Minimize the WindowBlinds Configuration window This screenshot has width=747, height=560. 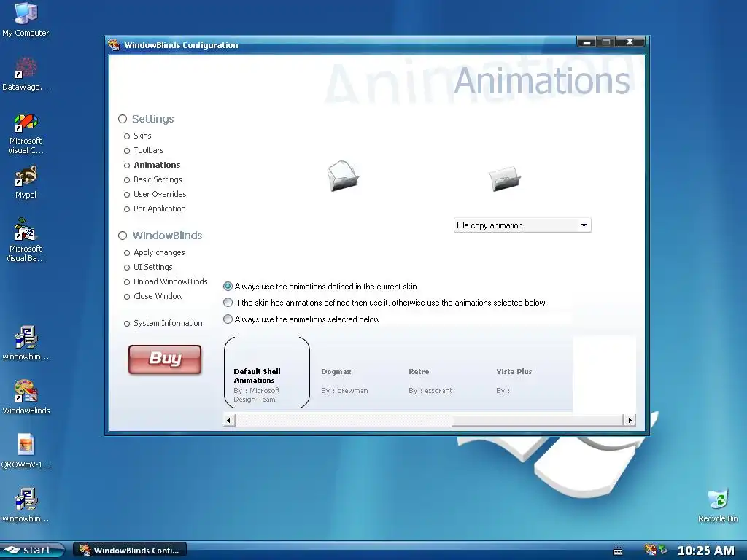coord(587,42)
